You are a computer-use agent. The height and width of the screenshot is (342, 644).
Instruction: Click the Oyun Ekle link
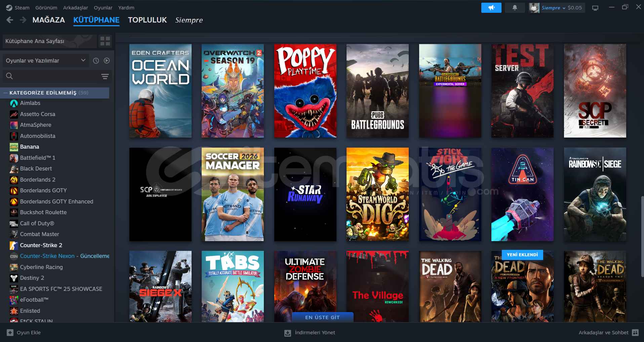(29, 333)
